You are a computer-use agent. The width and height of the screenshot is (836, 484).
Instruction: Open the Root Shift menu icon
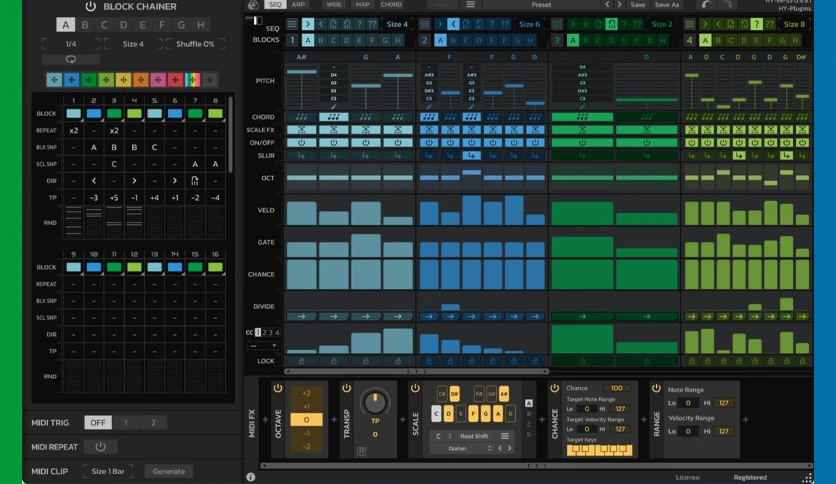(505, 436)
